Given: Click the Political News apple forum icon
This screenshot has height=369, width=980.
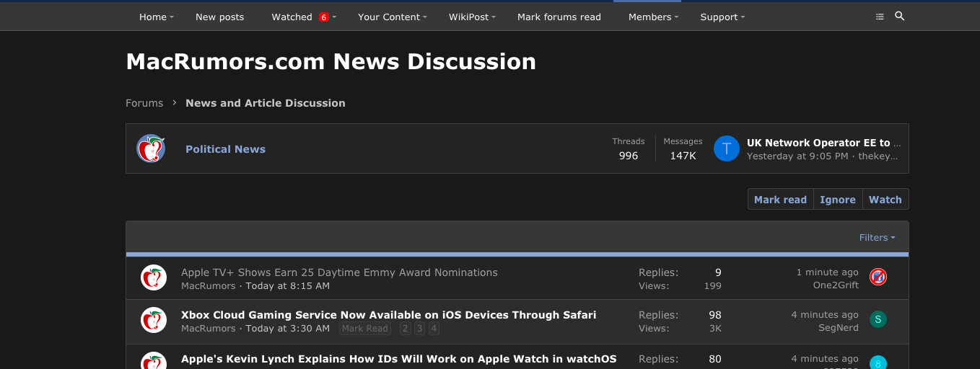Looking at the screenshot, I should [151, 148].
